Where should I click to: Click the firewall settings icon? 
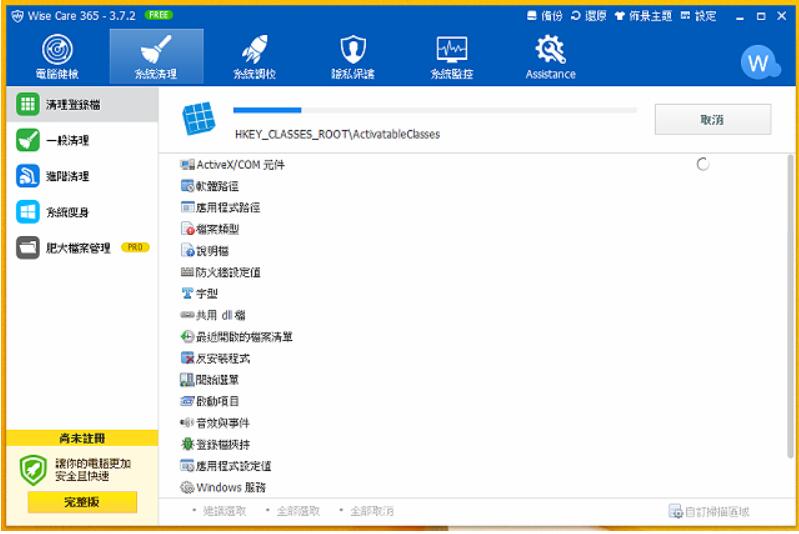(187, 272)
